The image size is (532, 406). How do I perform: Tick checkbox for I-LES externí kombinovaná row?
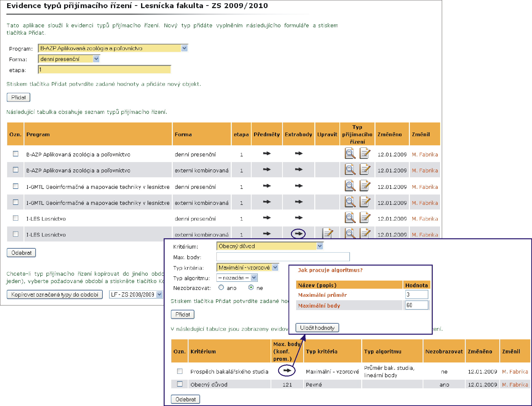point(15,234)
